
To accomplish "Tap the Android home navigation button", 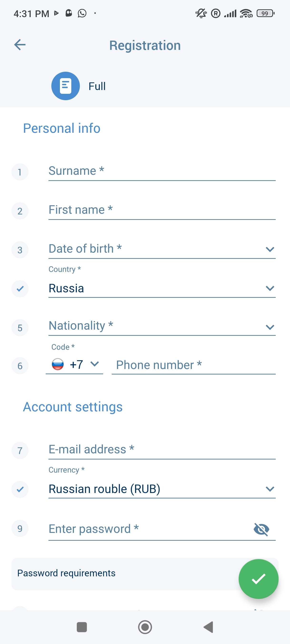I will 145,627.
